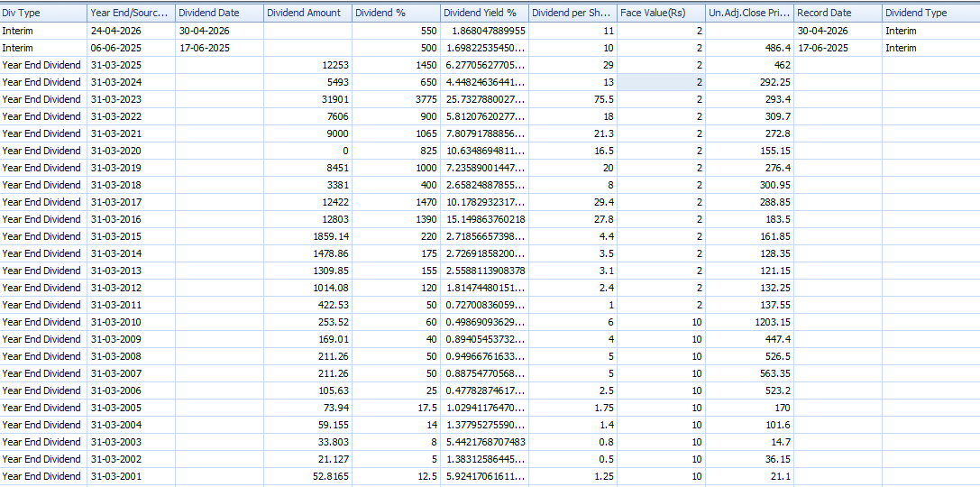Click the Dividend Amount column header
This screenshot has width=980, height=487.
[307, 13]
